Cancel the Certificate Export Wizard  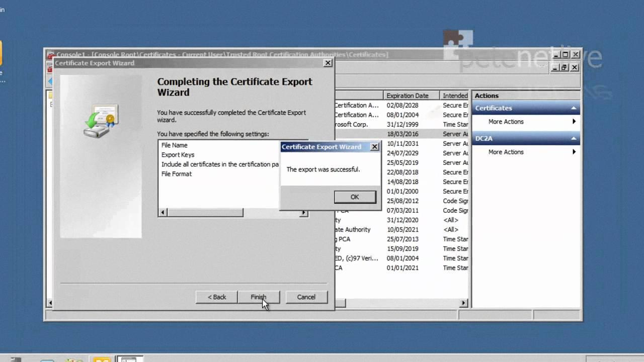click(x=306, y=297)
